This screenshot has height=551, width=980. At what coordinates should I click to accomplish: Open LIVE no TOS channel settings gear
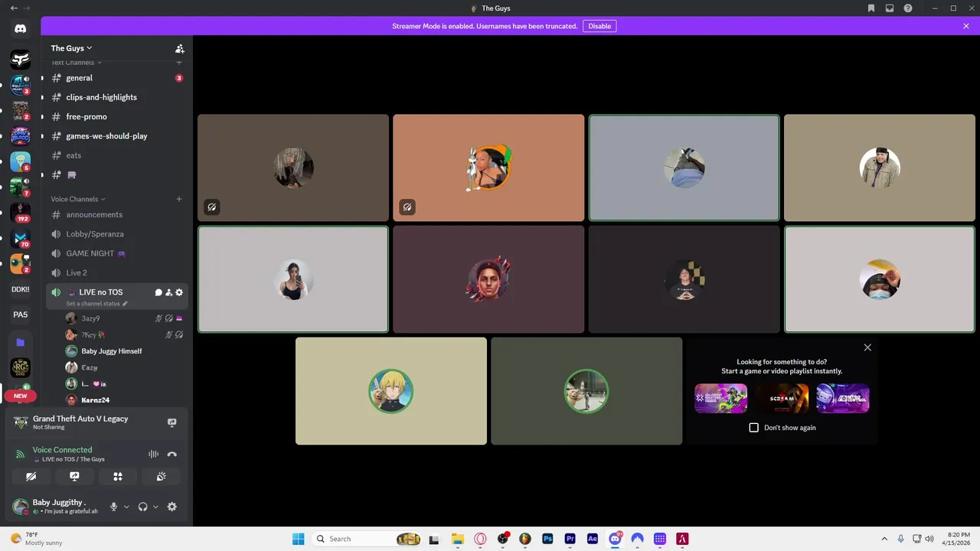click(x=179, y=292)
